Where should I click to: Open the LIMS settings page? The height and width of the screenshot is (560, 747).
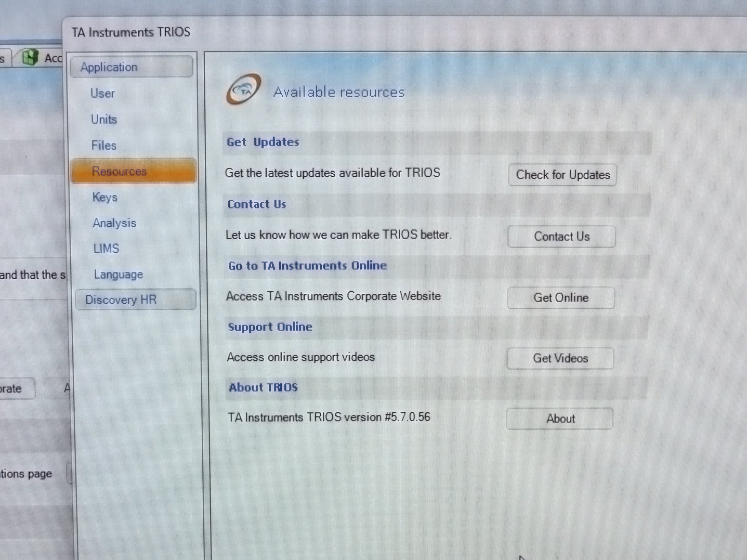[x=107, y=249]
